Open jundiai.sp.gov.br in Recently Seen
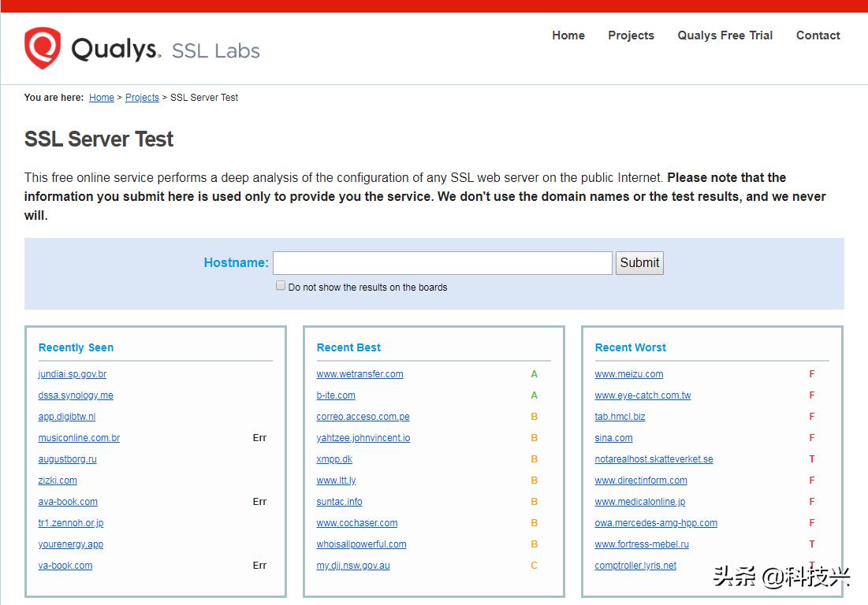Screen dimensions: 868x605 tap(72, 374)
